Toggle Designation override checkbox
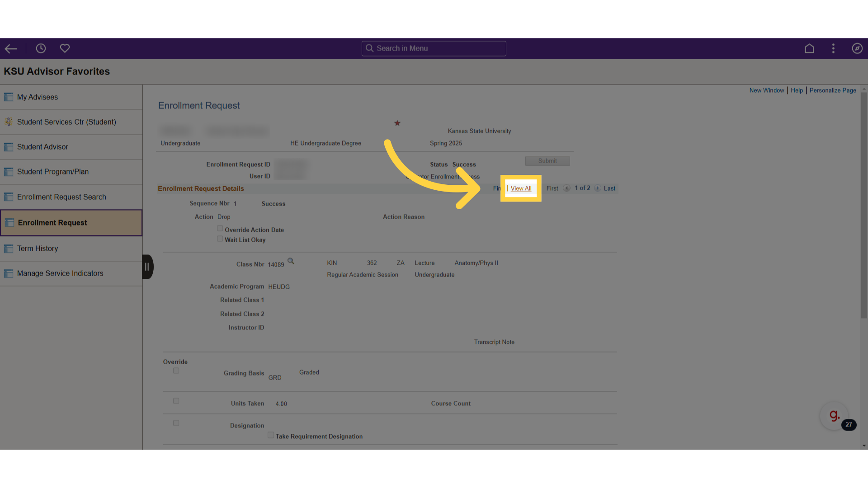Image resolution: width=868 pixels, height=488 pixels. click(176, 423)
